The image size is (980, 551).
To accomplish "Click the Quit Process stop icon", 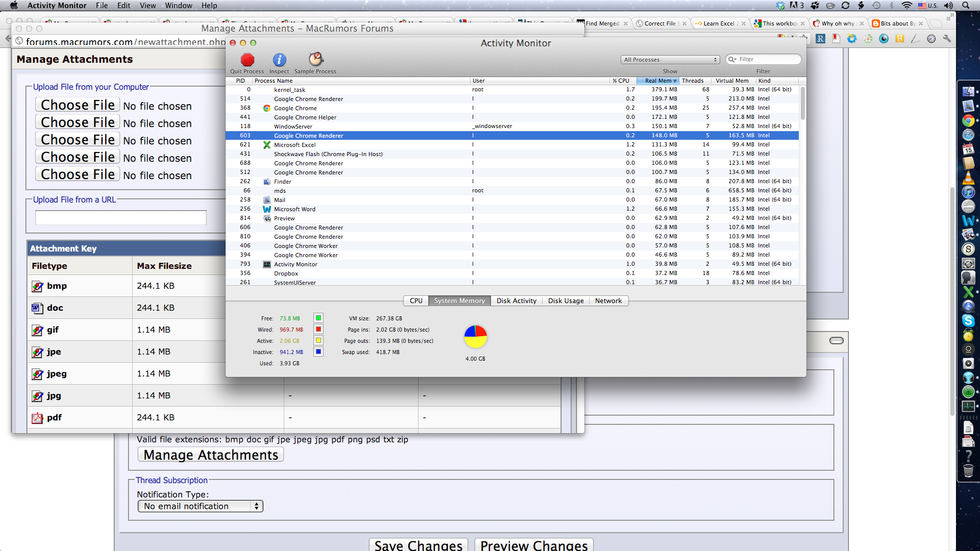I will 248,60.
